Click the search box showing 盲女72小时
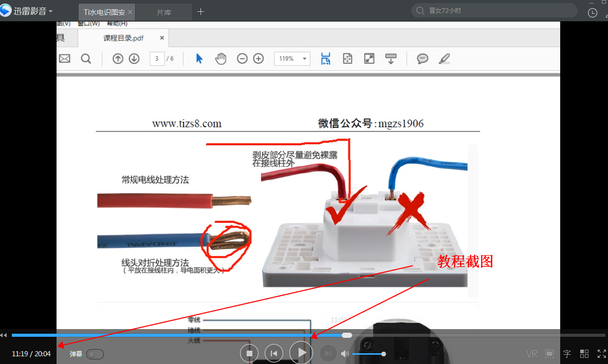 point(494,11)
